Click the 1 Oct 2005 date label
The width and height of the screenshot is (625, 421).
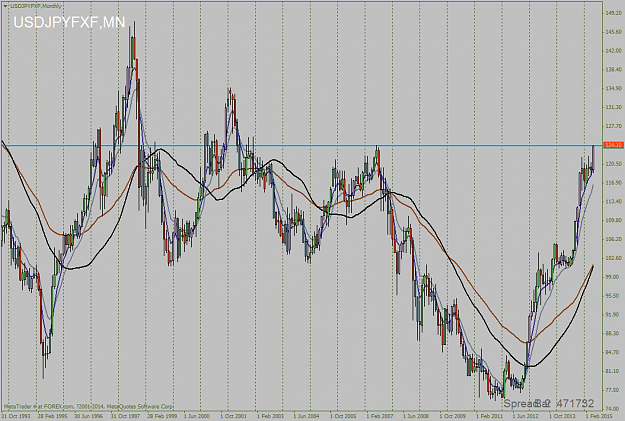pos(343,416)
